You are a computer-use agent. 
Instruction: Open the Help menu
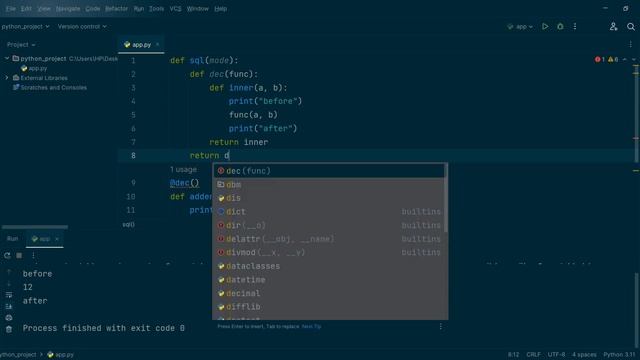point(220,9)
